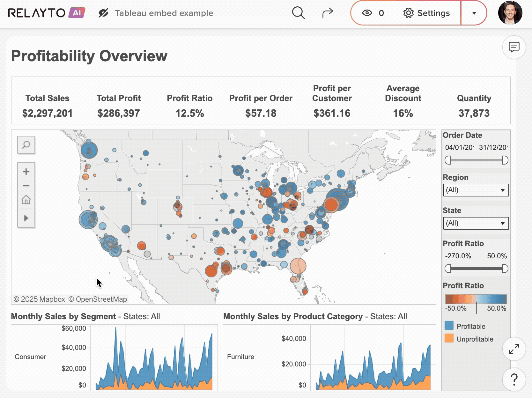Expand the dropdown arrow beside Settings

click(x=474, y=13)
